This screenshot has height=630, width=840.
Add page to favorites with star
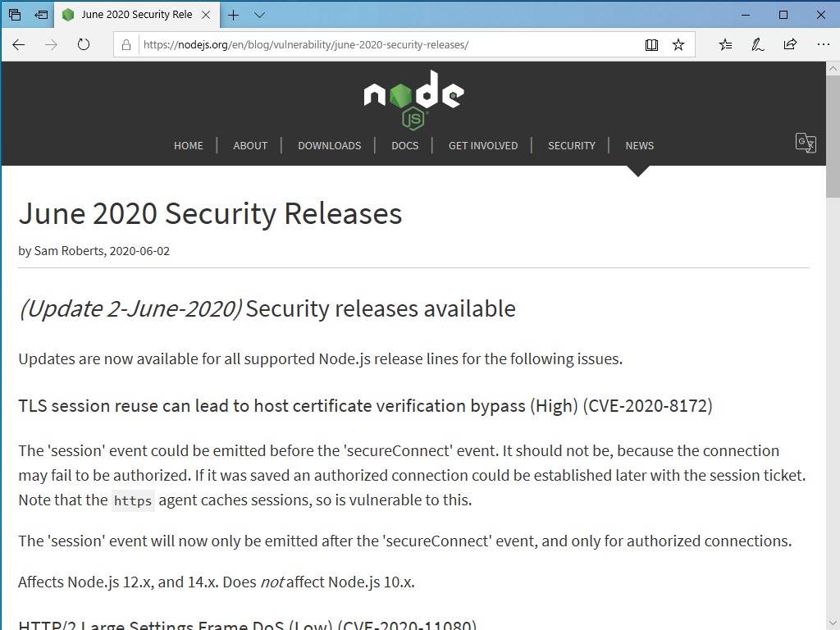pos(678,45)
